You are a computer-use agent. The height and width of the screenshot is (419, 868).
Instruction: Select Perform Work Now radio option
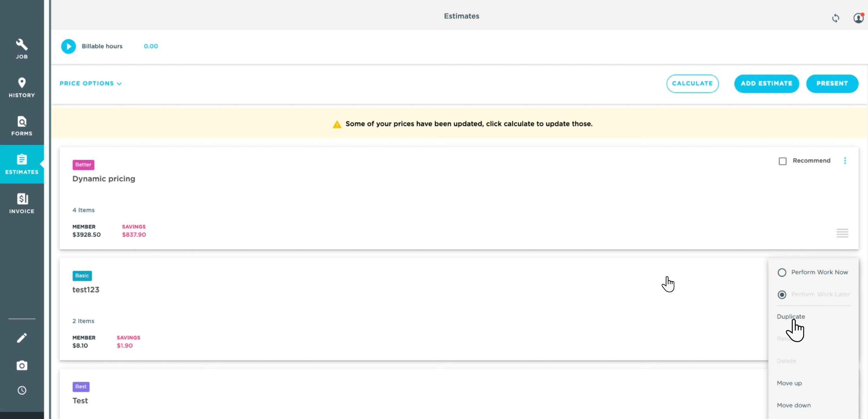point(782,272)
